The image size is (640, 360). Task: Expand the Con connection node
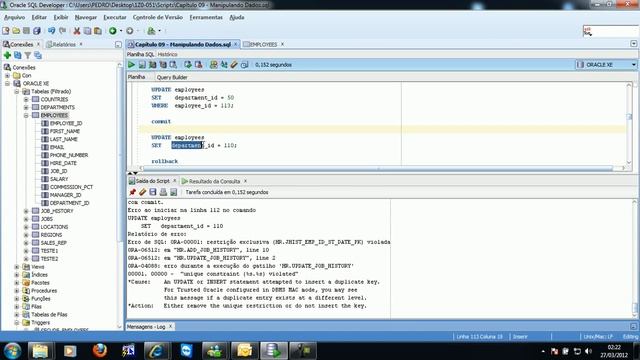click(x=7, y=76)
